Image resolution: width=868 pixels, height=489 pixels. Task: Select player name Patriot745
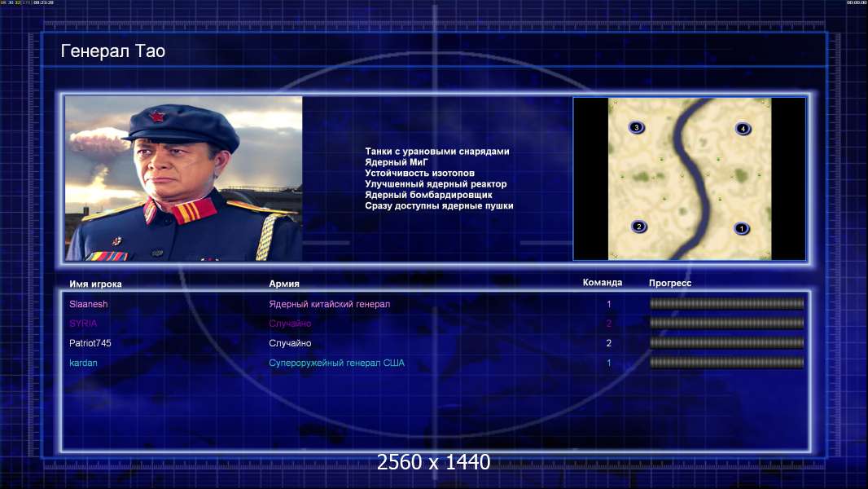(x=90, y=343)
